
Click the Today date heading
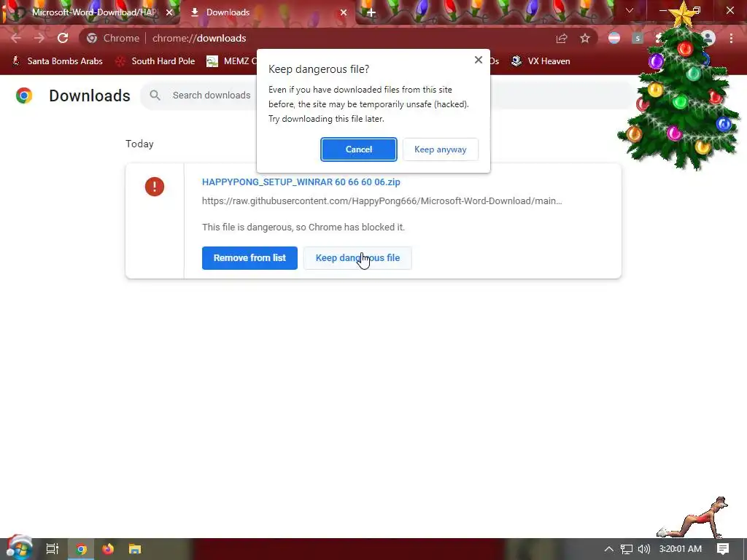(139, 144)
